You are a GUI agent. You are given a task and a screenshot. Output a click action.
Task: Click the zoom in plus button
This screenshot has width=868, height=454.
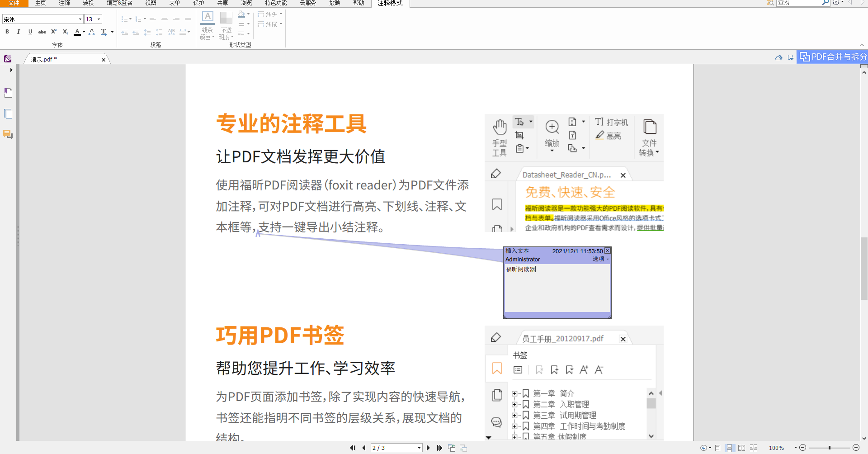click(x=856, y=448)
